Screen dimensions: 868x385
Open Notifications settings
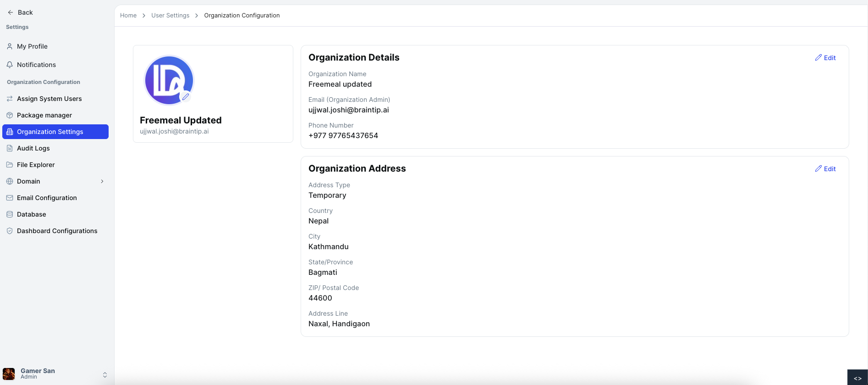point(55,65)
